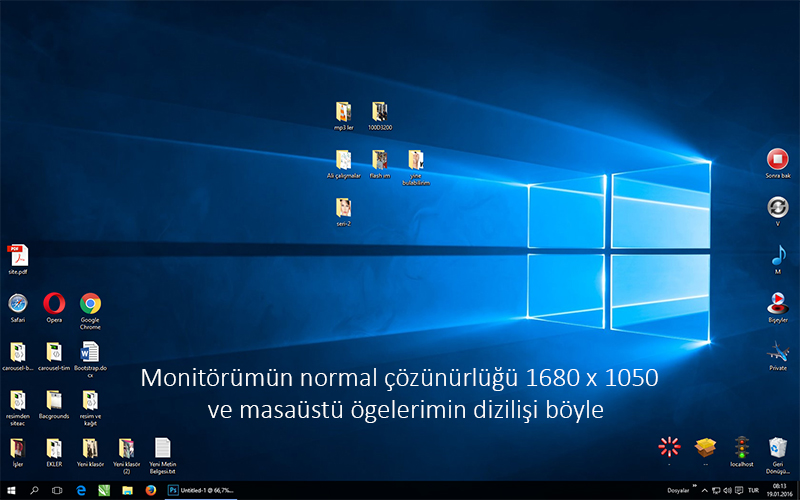Launch Firefox from the taskbar
The height and width of the screenshot is (500, 800).
(x=151, y=490)
